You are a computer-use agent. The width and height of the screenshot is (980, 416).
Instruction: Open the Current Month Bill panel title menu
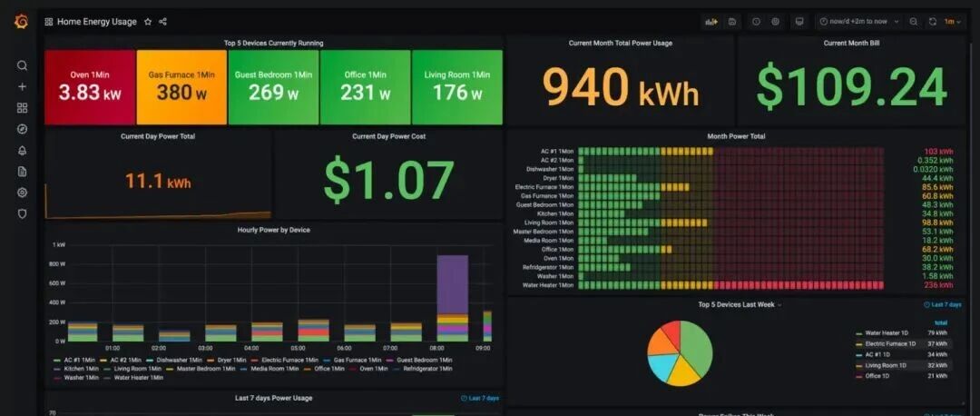(852, 44)
